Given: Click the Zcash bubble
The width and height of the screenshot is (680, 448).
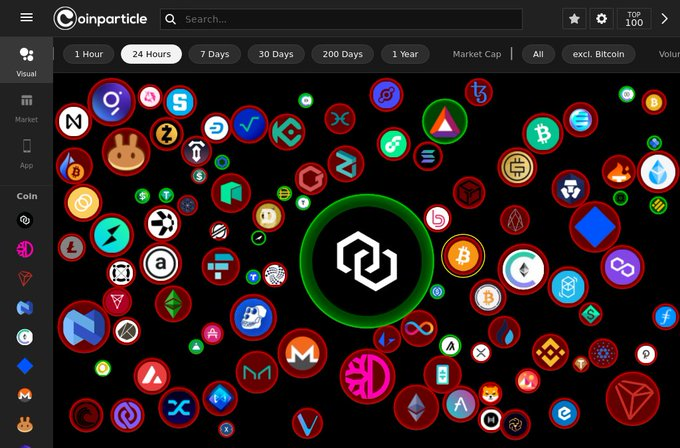Looking at the screenshot, I should coord(167,134).
